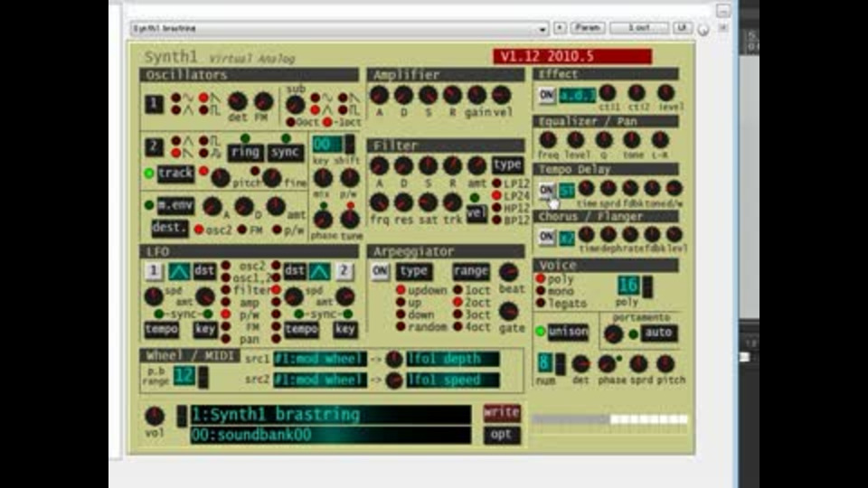Open the a.d.1 effect type selector
Image resolution: width=868 pixels, height=488 pixels.
[578, 95]
